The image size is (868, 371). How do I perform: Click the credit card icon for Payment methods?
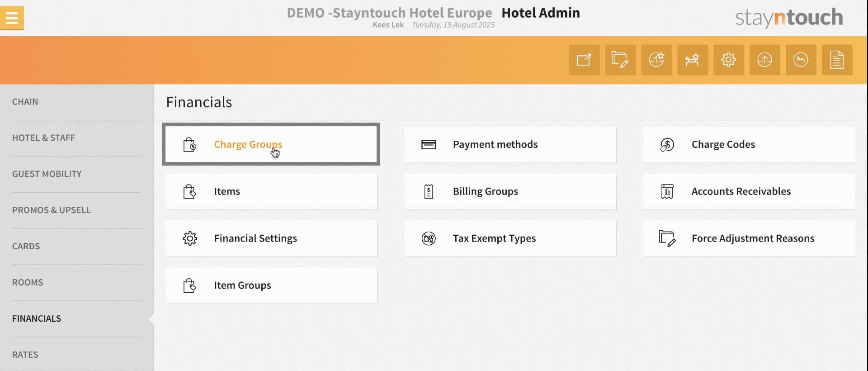tap(429, 145)
